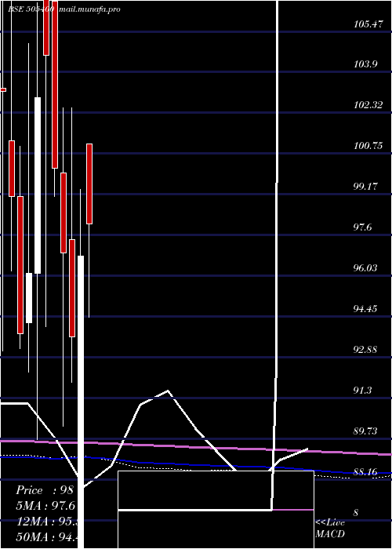Click the 105.47 price axis label
The width and height of the screenshot is (392, 549).
pyautogui.click(x=368, y=24)
